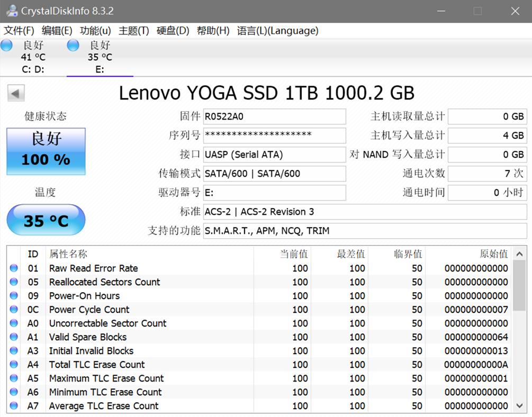
Task: Select the Power Cycle Count row text
Action: click(89, 310)
